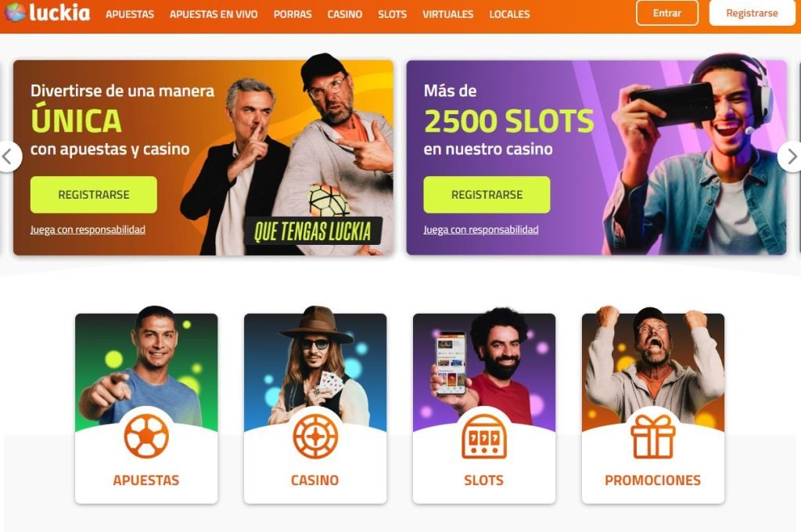Click the gift box Promociones icon
Viewport: 801px width, 532px height.
coord(653,436)
